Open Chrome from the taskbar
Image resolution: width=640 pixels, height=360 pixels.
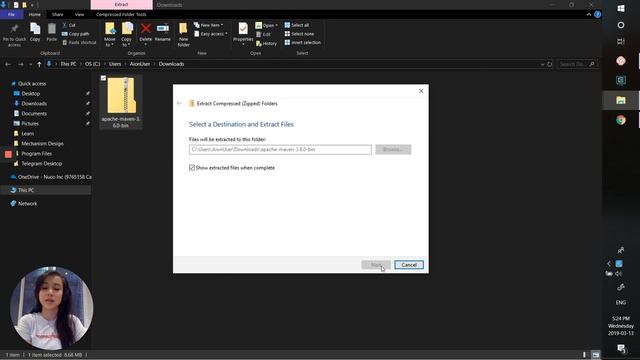coord(621,120)
